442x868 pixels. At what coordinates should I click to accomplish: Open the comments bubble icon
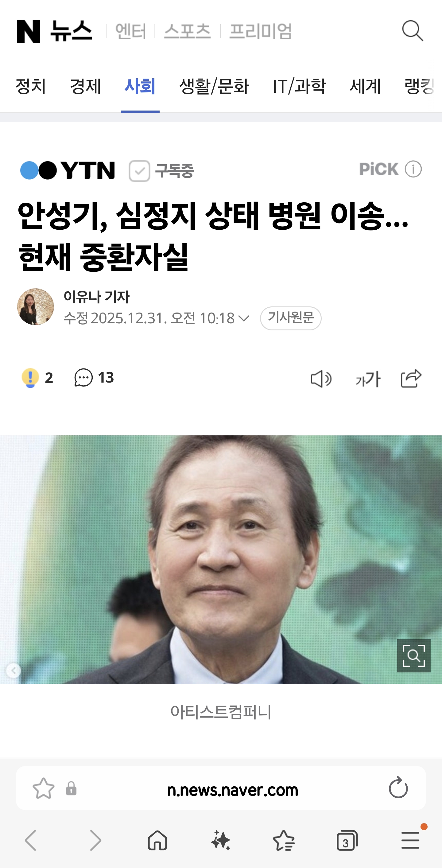[83, 377]
